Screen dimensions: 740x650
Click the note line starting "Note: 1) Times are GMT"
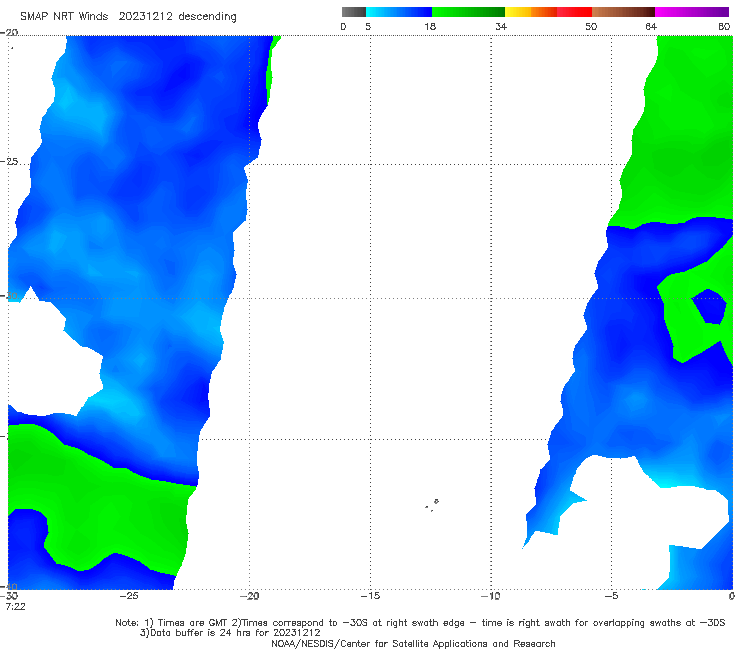point(420,623)
